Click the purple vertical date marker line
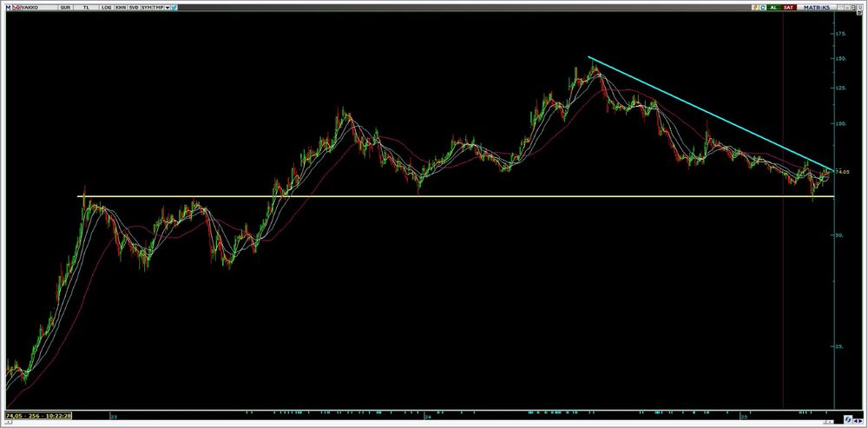868x428 pixels. click(783, 210)
